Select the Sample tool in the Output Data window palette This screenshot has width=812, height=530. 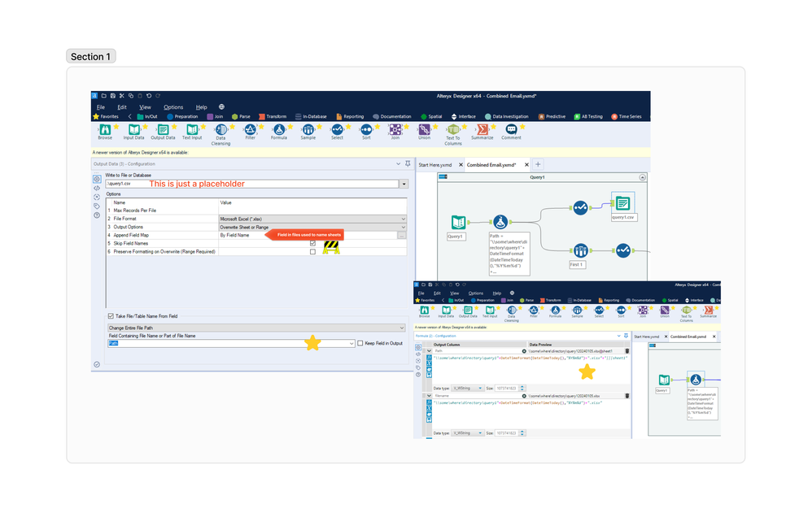tap(308, 132)
